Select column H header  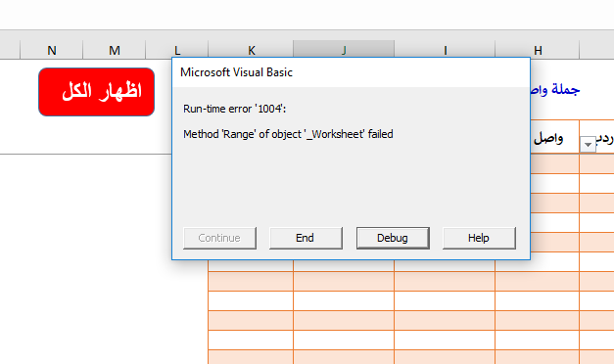pos(538,50)
